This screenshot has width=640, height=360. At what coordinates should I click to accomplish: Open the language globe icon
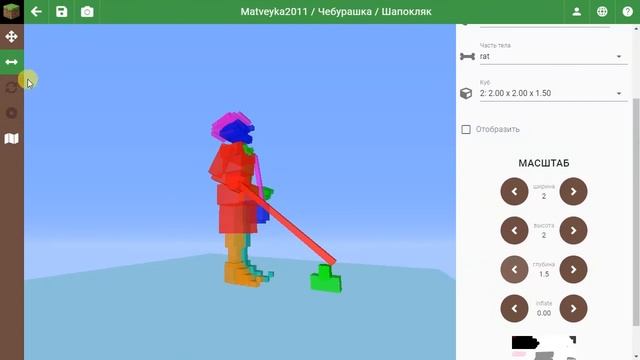tap(602, 12)
